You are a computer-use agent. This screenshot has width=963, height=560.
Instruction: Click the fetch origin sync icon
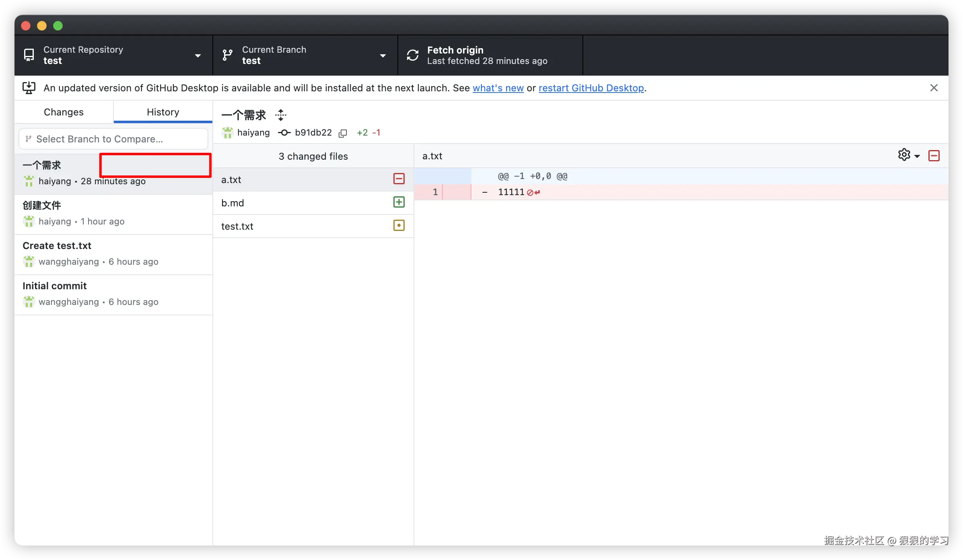pos(413,55)
